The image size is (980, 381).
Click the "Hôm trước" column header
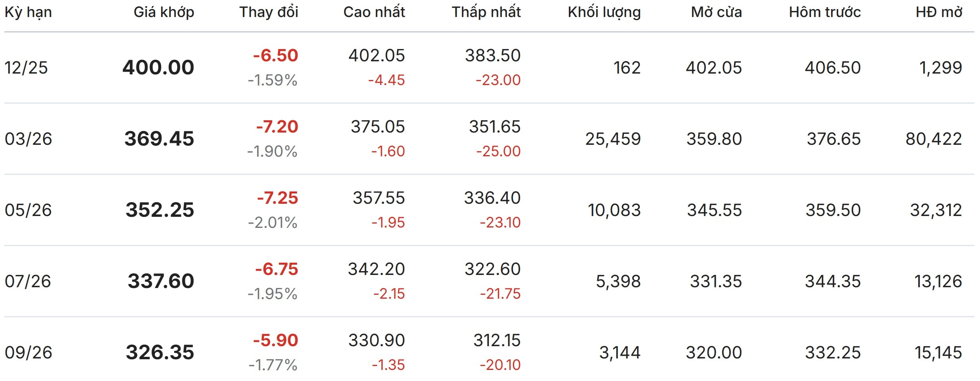[825, 13]
